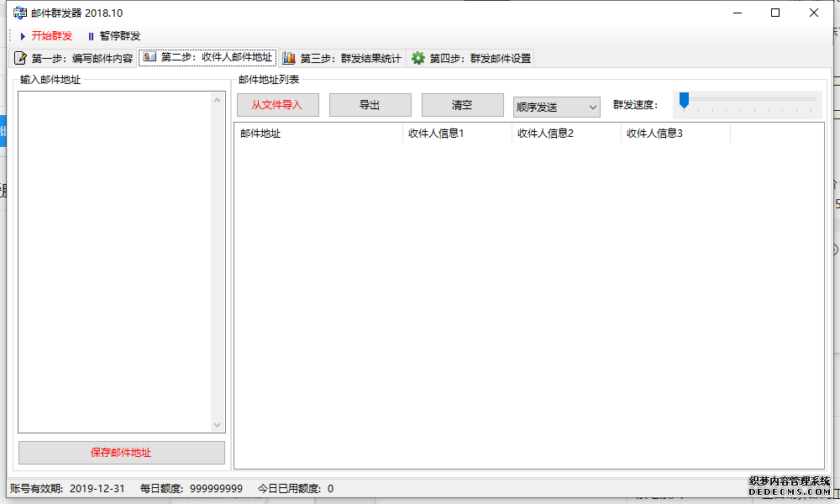Click the gear icon on 第四步 tab
Image resolution: width=840 pixels, height=504 pixels.
(x=417, y=58)
